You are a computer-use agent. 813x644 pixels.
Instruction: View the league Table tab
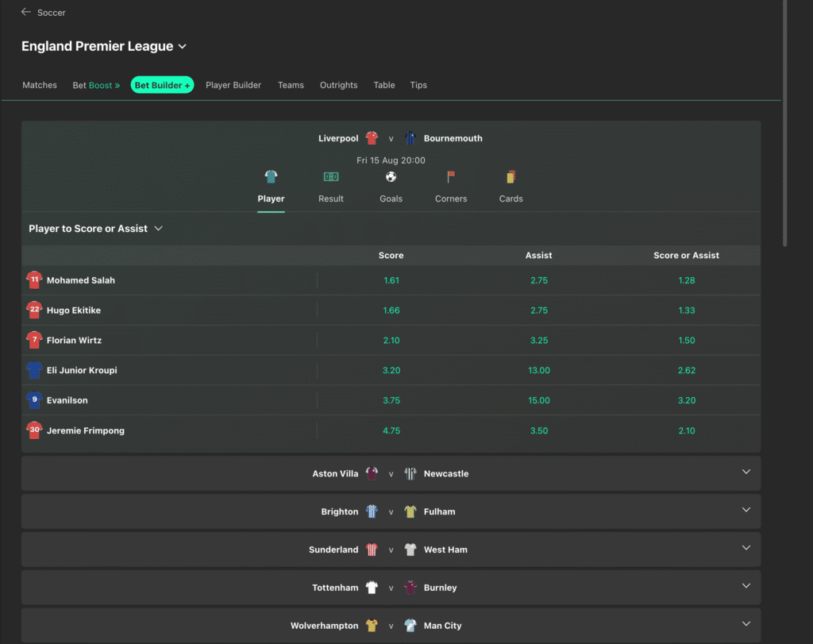tap(384, 85)
